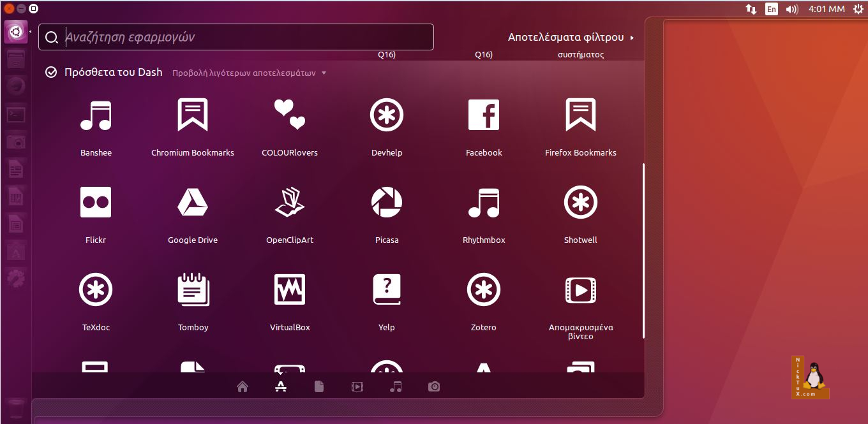This screenshot has height=424, width=868.
Task: Open the Banshee dash plugin
Action: click(96, 116)
